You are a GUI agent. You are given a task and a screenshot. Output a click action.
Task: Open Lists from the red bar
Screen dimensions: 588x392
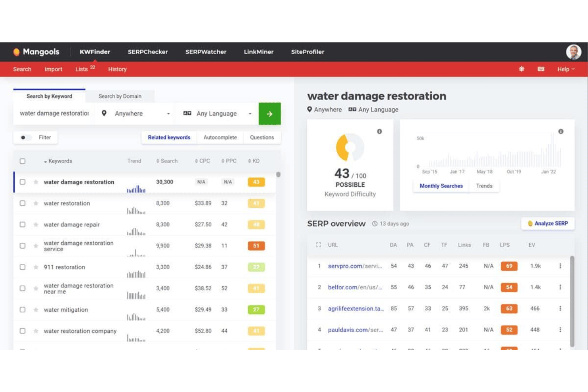point(85,69)
